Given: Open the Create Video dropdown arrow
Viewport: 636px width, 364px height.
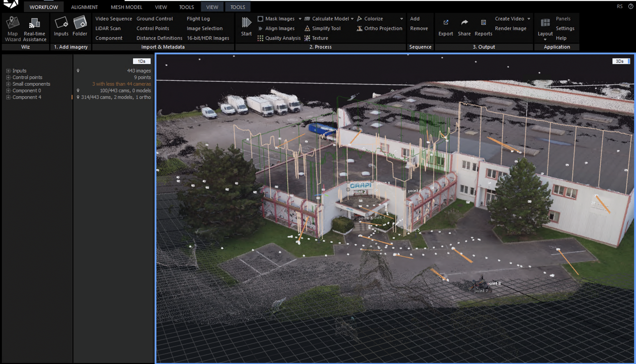Looking at the screenshot, I should point(529,19).
